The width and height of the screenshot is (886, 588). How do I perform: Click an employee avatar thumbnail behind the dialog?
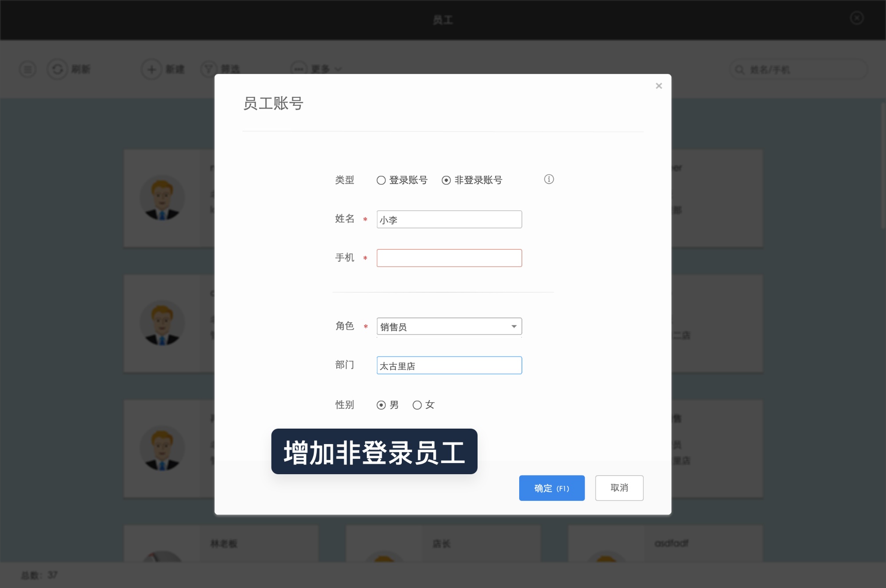click(x=162, y=198)
